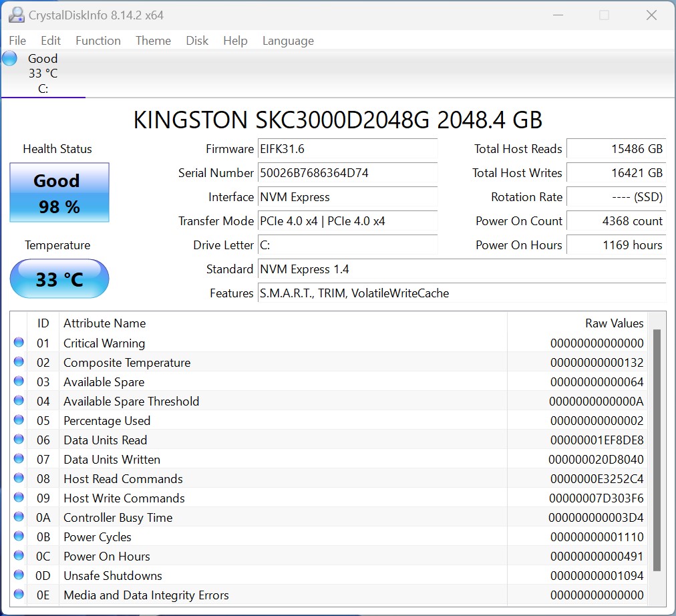
Task: Click the Good 98 % health status button
Action: tap(59, 193)
